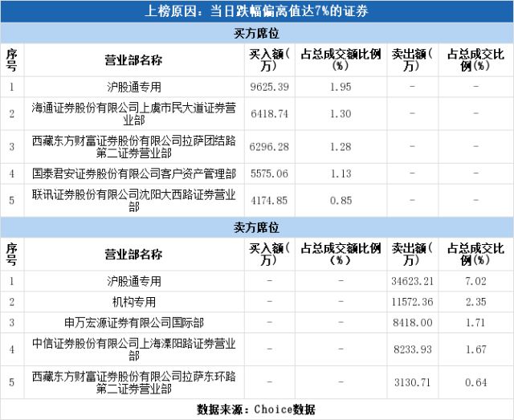
Task: Click 申万宏源证券有限公司国际部 cell
Action: 134,323
